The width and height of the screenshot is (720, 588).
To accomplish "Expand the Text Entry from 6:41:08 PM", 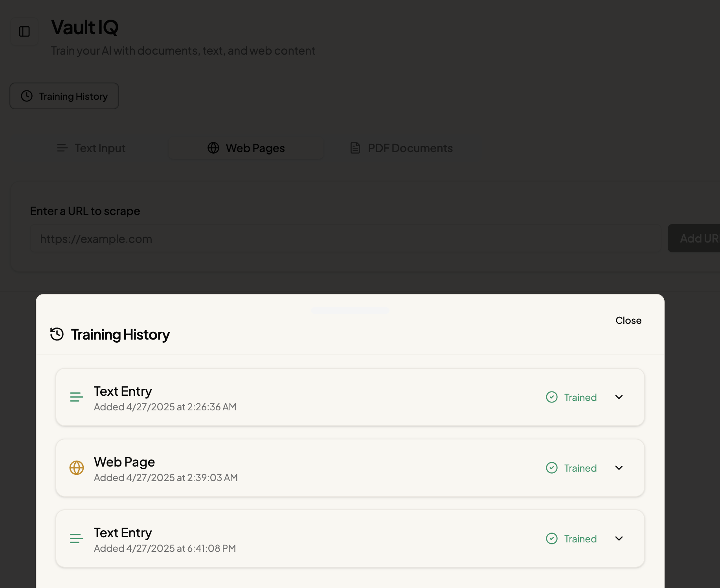I will [619, 538].
